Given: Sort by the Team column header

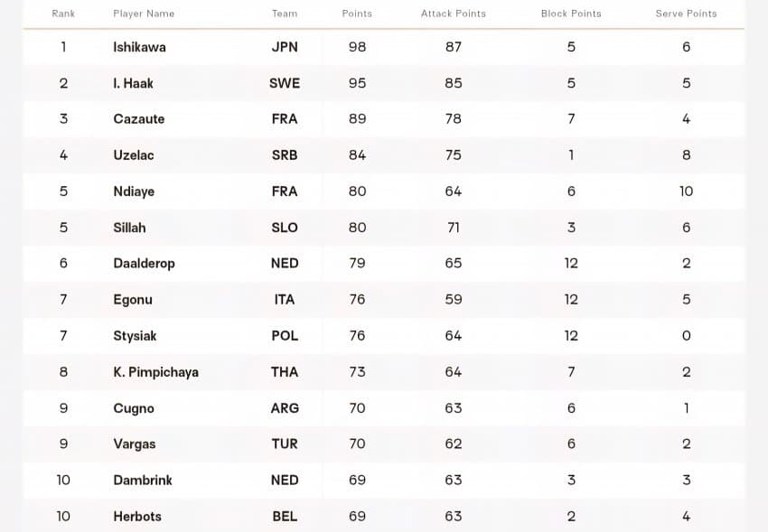Looking at the screenshot, I should (285, 14).
